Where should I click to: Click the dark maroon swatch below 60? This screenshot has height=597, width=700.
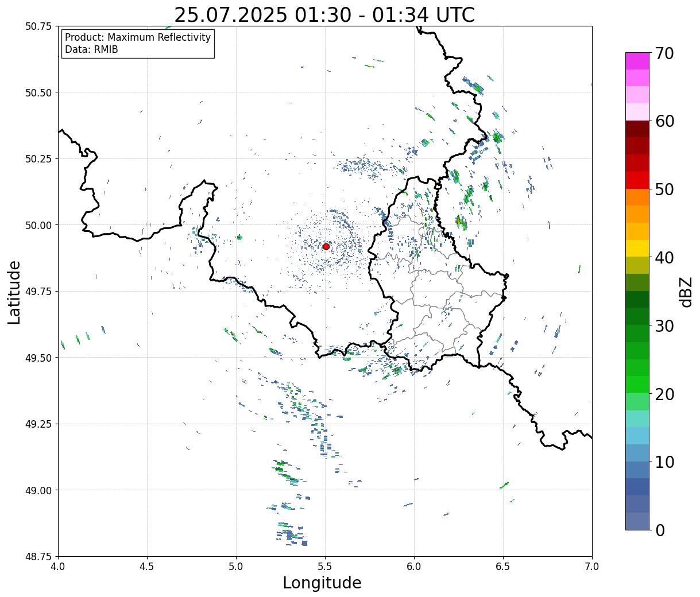click(637, 129)
